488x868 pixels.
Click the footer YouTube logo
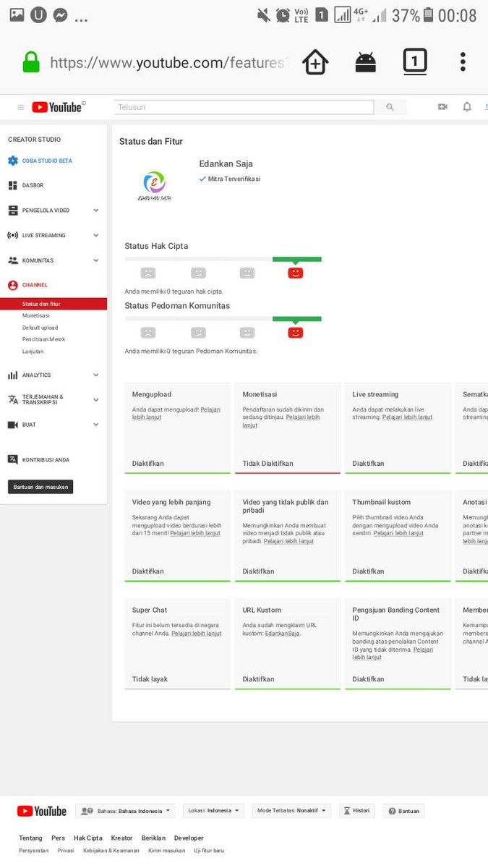[x=42, y=811]
